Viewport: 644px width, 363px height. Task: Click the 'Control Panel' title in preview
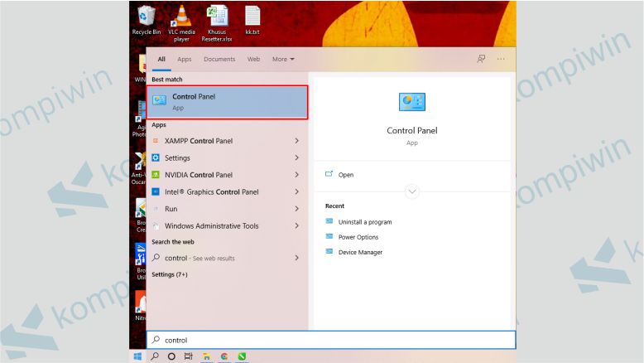[x=412, y=130]
